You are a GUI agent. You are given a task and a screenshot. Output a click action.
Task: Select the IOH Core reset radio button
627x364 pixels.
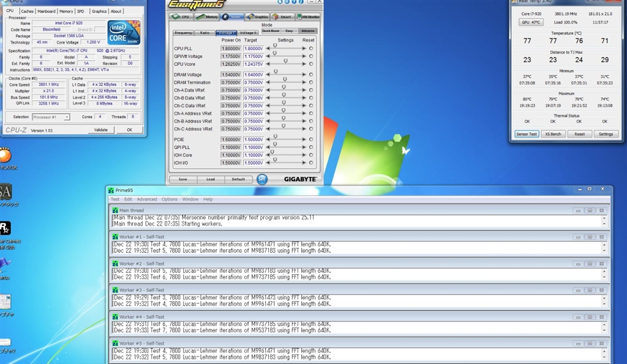pos(311,155)
